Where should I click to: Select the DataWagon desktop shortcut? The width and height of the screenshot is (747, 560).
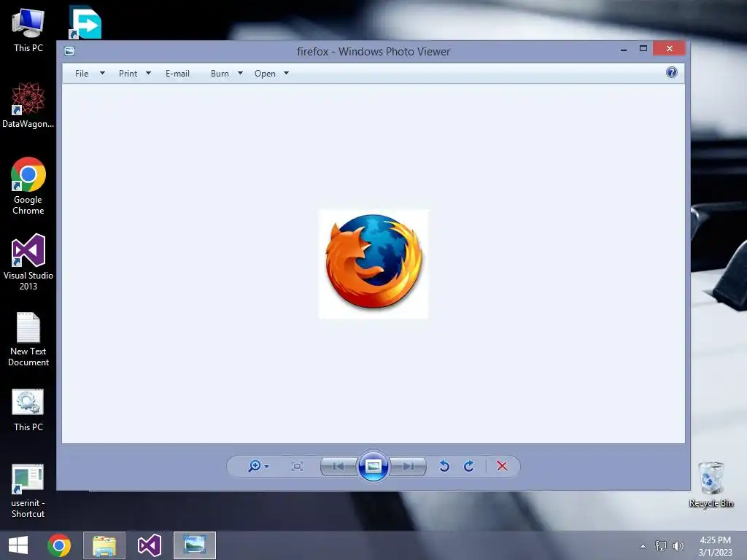click(x=28, y=105)
